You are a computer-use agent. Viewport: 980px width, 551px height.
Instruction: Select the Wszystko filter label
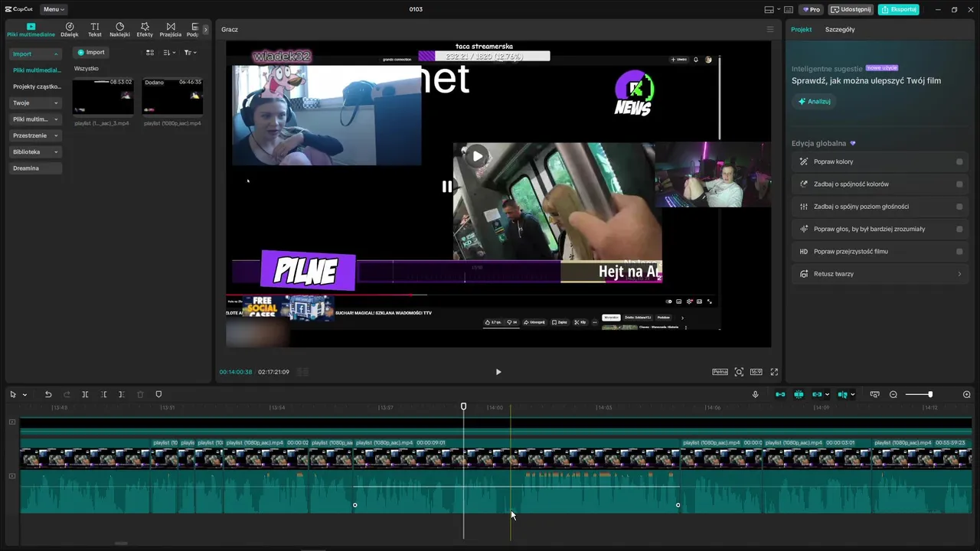point(86,69)
